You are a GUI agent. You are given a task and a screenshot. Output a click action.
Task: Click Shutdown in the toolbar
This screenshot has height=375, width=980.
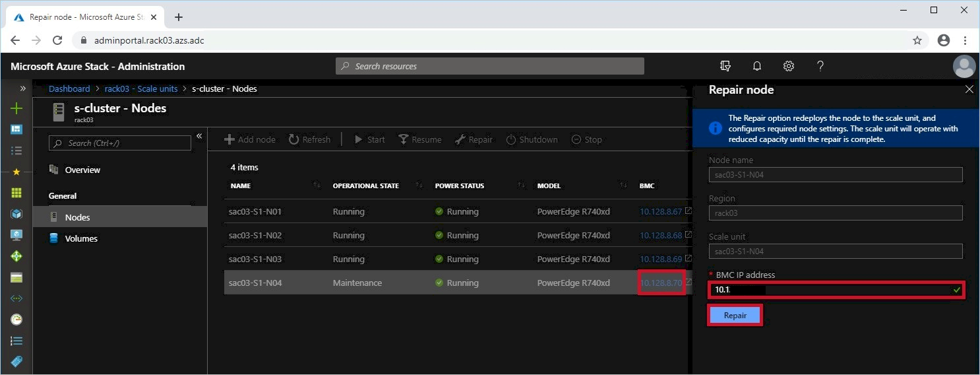point(532,139)
